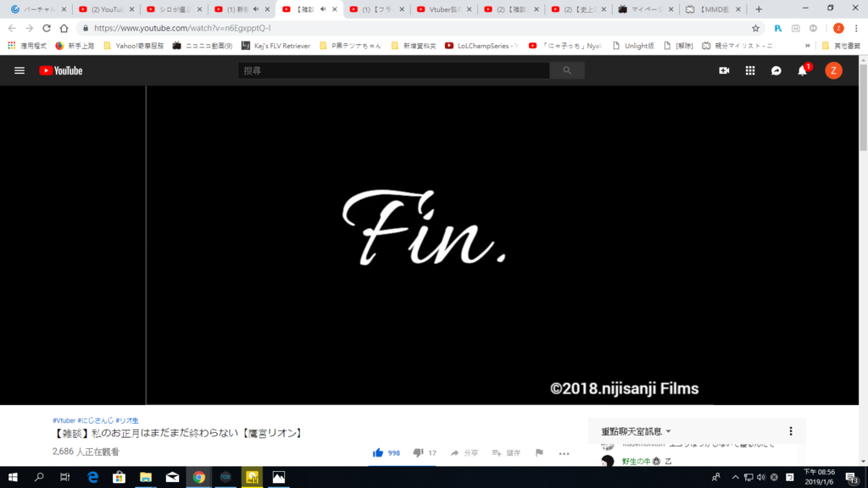Image resolution: width=868 pixels, height=488 pixels.
Task: Switch to the Vtuber tab
Action: coord(442,8)
